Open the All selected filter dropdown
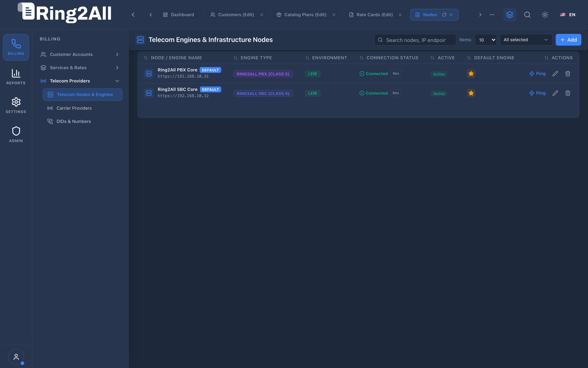Viewport: 588px width, 368px height. pos(526,40)
